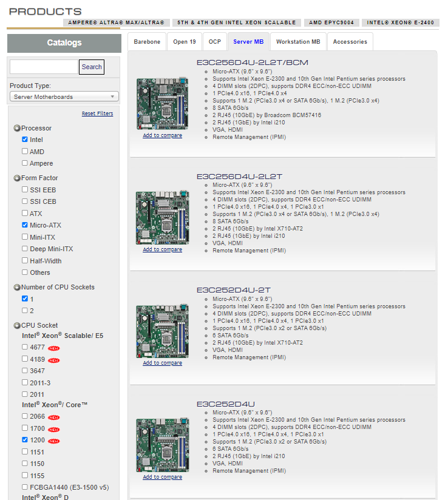Click the E3C256D4U-2L2T/BCM motherboard thumbnail

pyautogui.click(x=163, y=103)
